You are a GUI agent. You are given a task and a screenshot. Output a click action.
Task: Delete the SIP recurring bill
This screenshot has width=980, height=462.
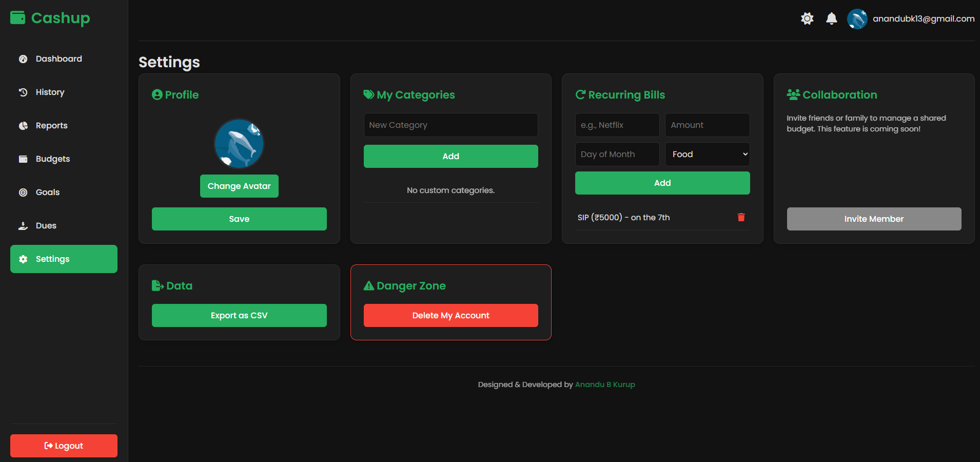[x=741, y=217]
